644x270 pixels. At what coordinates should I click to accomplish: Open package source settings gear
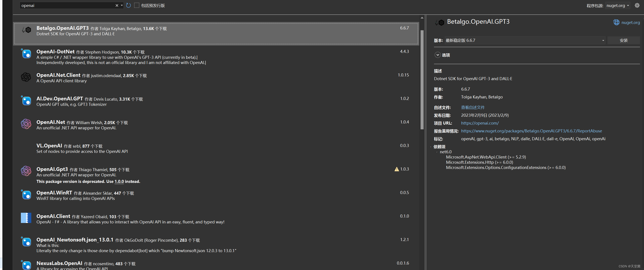[637, 5]
